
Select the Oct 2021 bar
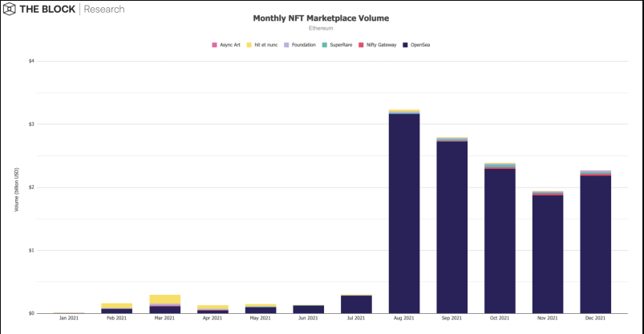pos(500,238)
